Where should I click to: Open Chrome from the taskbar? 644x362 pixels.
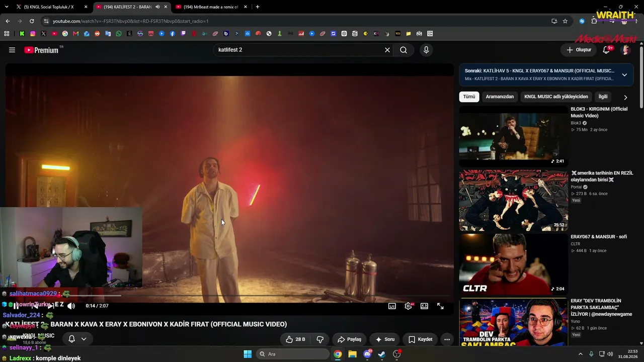coord(338,354)
